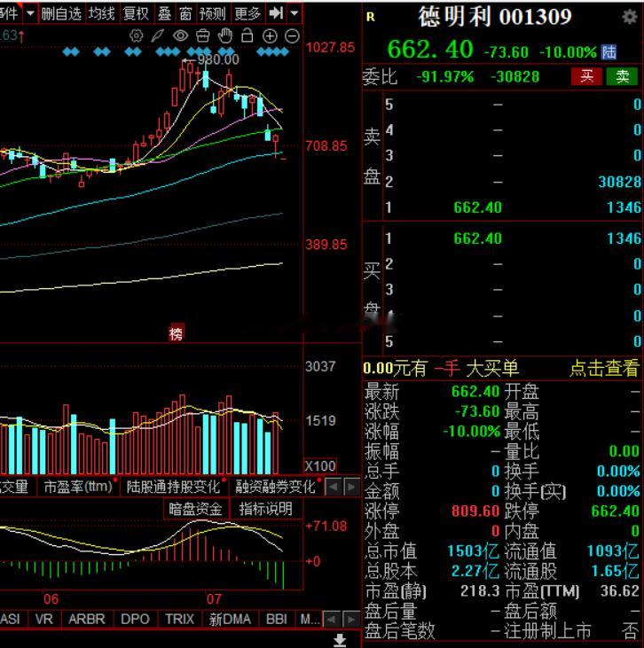Select ARBR indicator tab
This screenshot has width=644, height=648.
click(x=86, y=619)
